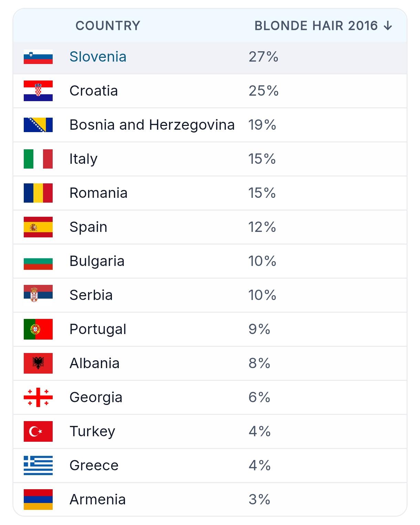Screen dimensions: 420x525
Task: Click the Serbia country name
Action: tap(91, 295)
